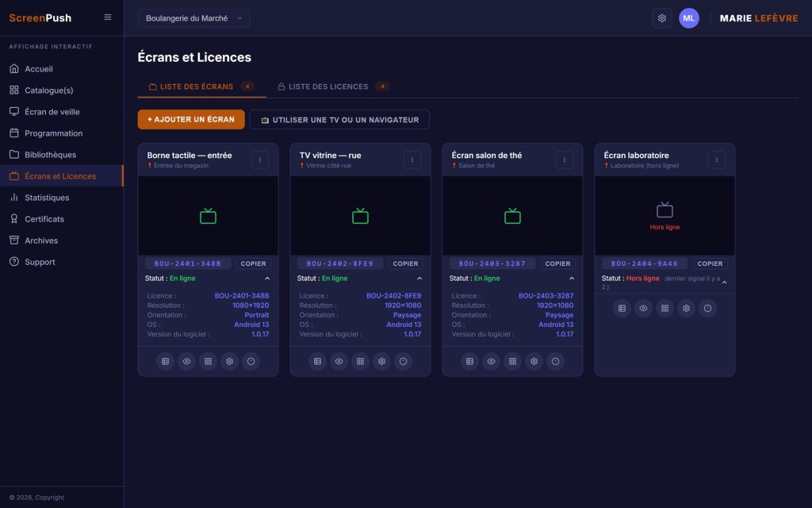
Task: Click the licence code field BOU-2401-348B
Action: (187, 264)
